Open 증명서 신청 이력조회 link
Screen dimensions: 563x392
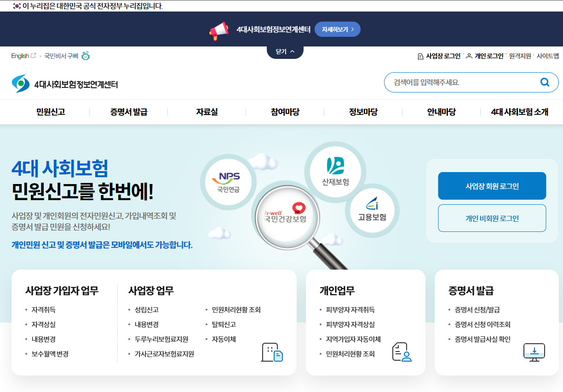click(x=483, y=324)
